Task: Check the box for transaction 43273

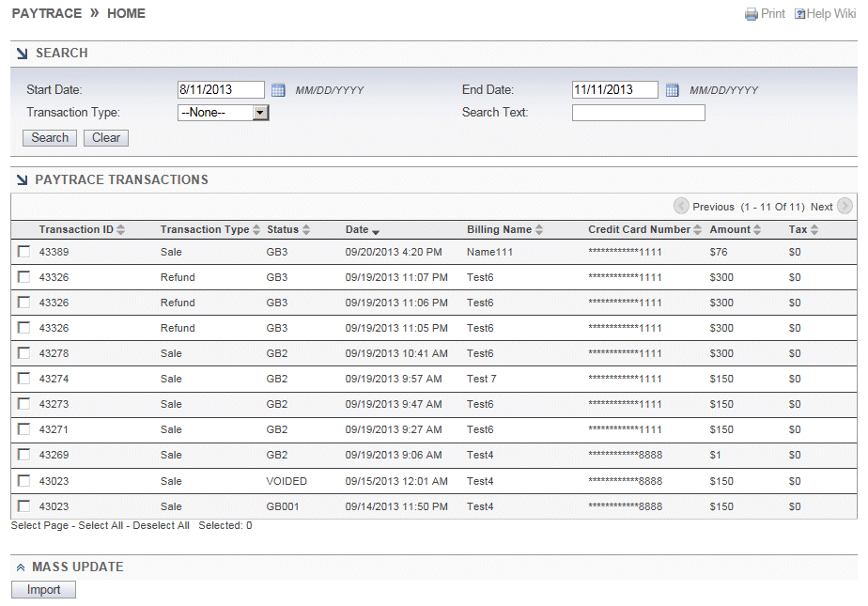Action: tap(23, 404)
